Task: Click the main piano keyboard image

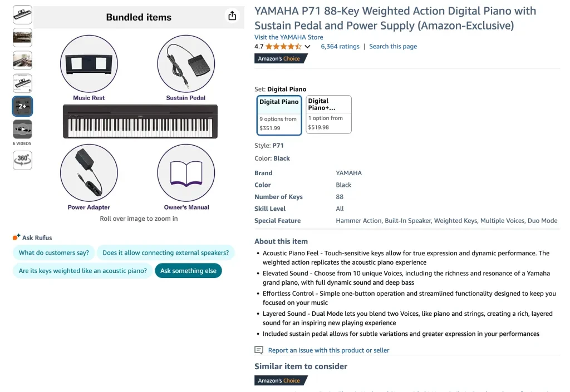Action: pos(140,122)
